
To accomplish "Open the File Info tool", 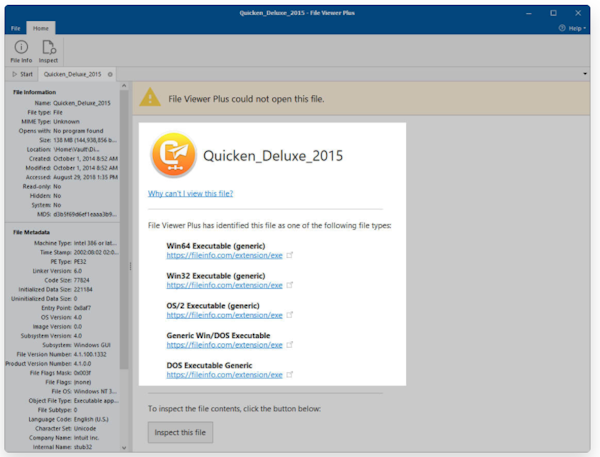I will 21,52.
